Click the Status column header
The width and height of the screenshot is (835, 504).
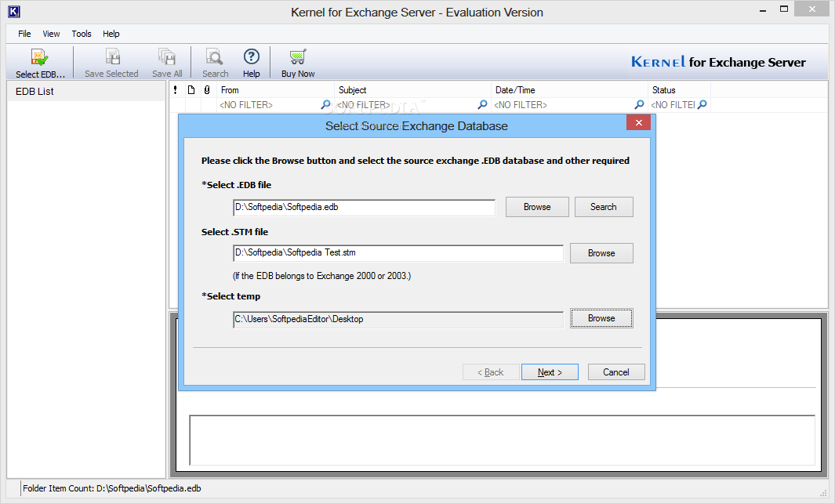[x=680, y=90]
